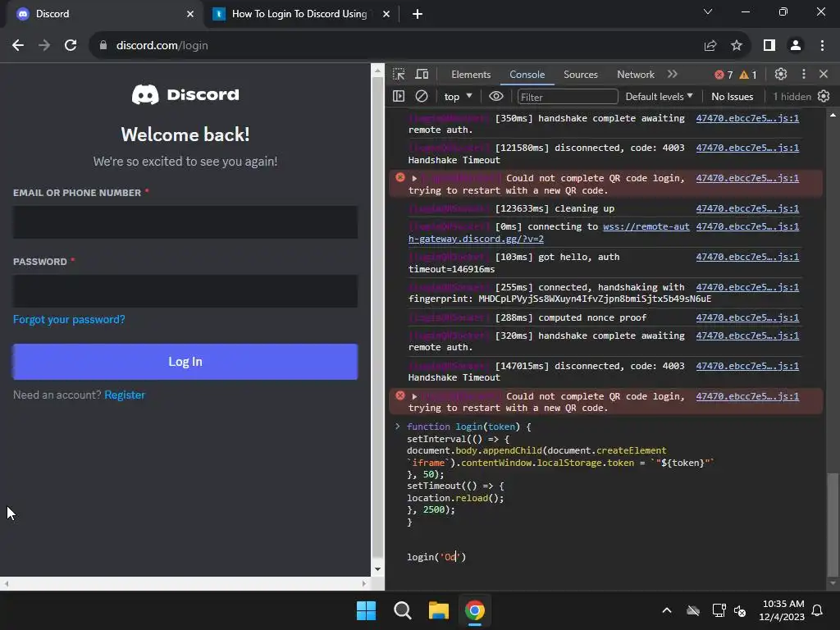
Task: Click the page horizontal scrollbar track
Action: click(185, 583)
